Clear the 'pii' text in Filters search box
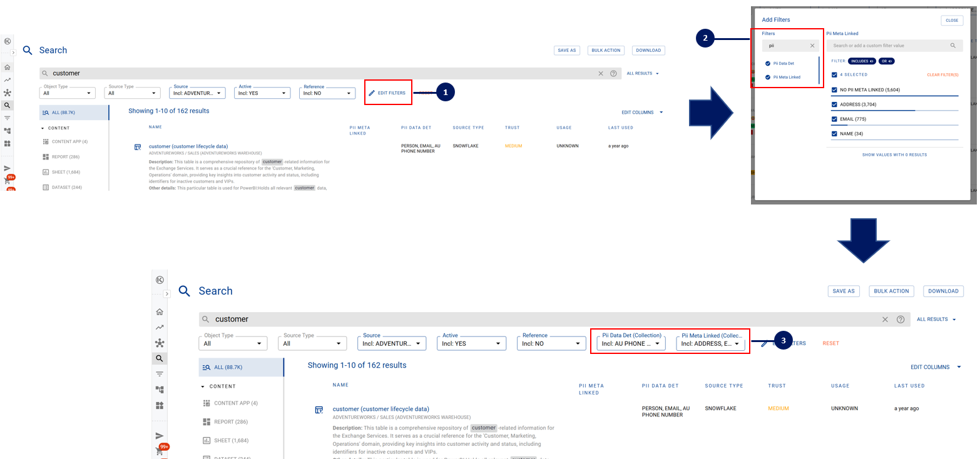This screenshot has width=980, height=459. [812, 46]
